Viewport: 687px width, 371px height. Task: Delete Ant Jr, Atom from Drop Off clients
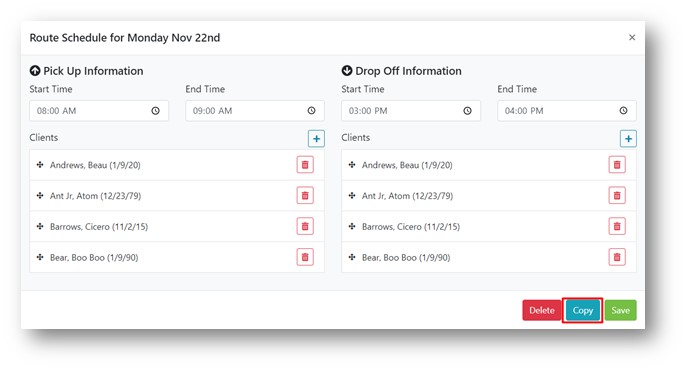[617, 195]
